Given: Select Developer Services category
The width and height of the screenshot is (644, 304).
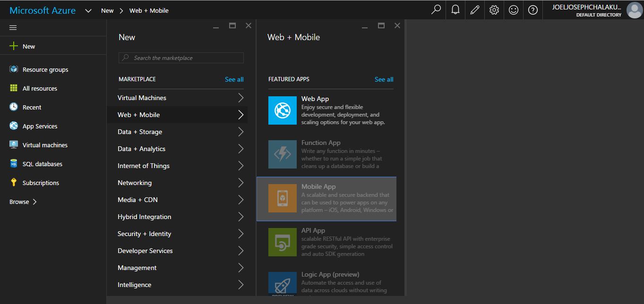Looking at the screenshot, I should pyautogui.click(x=177, y=251).
